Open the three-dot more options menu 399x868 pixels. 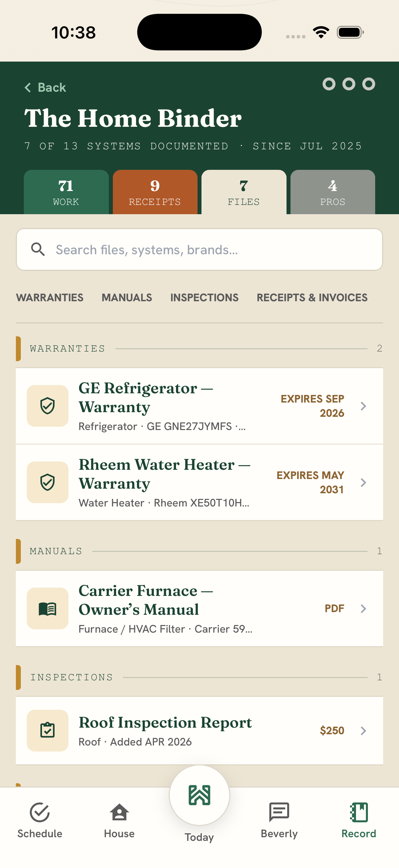point(348,84)
